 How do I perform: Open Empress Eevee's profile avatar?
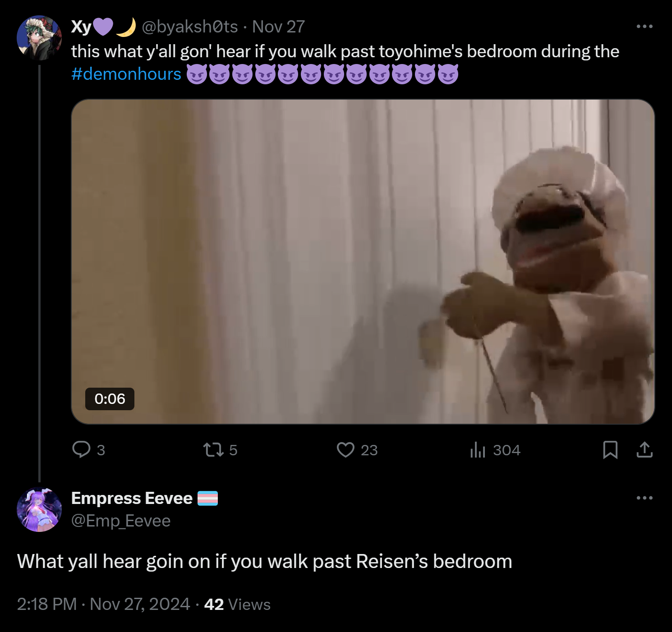point(39,509)
